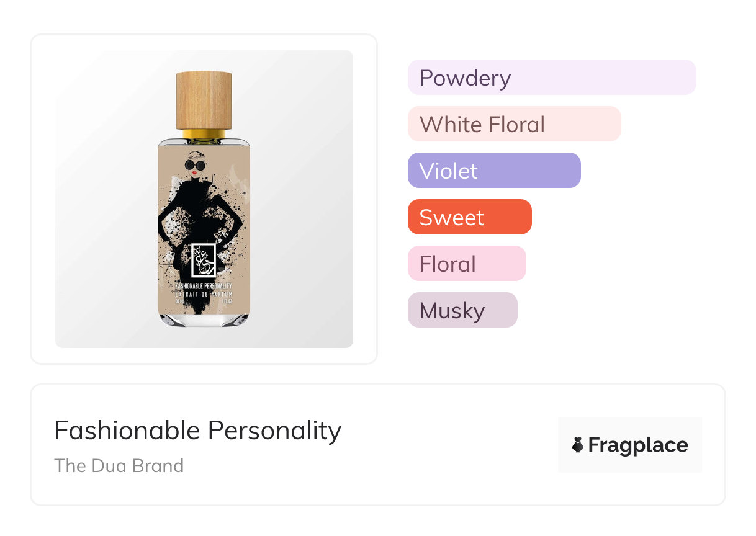756x536 pixels.
Task: Click the Fragplace wordmark text
Action: [638, 445]
